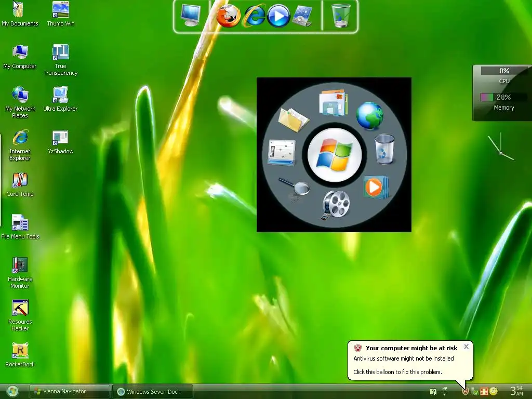
Task: Open My Computer on the desktop
Action: pyautogui.click(x=20, y=57)
